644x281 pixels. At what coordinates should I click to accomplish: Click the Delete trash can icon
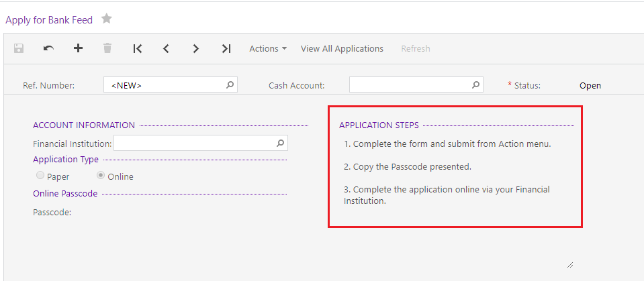pyautogui.click(x=107, y=48)
